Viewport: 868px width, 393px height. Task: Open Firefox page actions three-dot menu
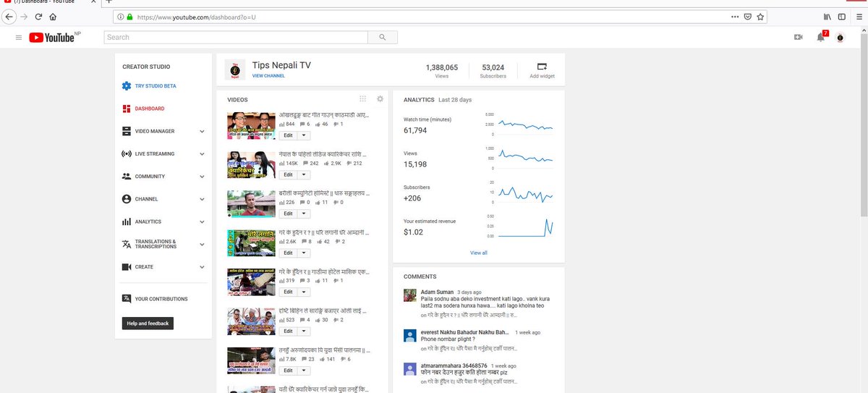pyautogui.click(x=735, y=16)
